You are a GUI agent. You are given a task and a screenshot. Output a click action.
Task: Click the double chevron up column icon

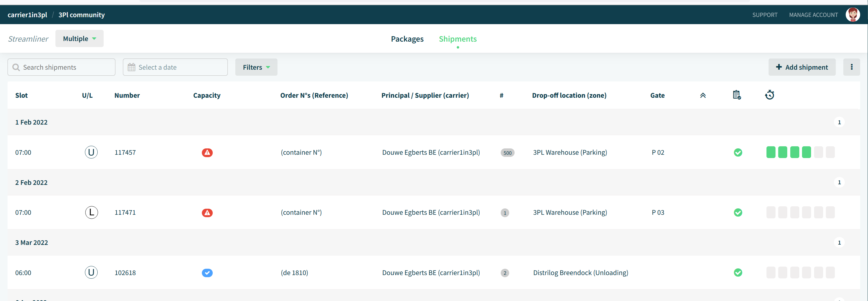(x=703, y=96)
